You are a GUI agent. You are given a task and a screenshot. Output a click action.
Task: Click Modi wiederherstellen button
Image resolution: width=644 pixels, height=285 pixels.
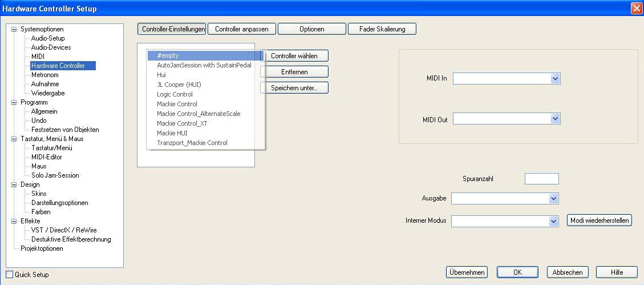click(x=600, y=220)
